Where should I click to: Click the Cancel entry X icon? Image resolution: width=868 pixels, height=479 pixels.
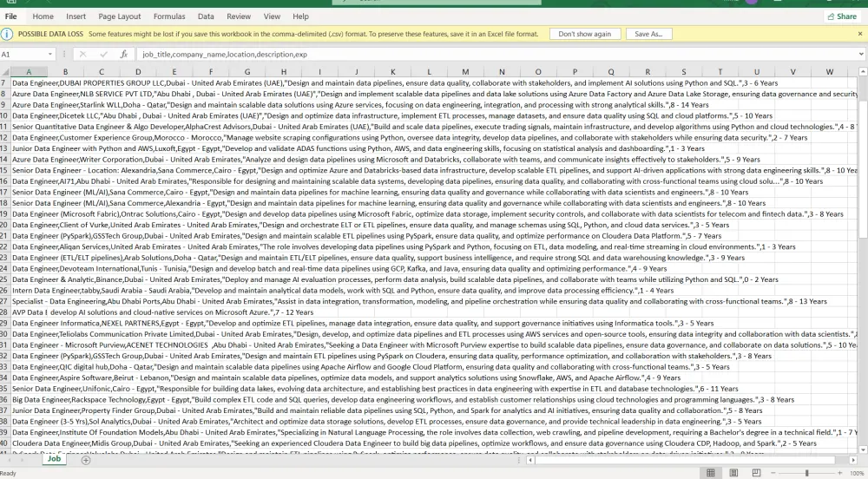click(x=82, y=54)
